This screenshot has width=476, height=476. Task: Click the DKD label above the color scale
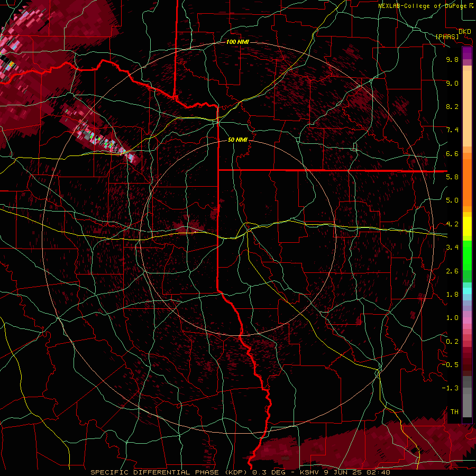pyautogui.click(x=465, y=32)
